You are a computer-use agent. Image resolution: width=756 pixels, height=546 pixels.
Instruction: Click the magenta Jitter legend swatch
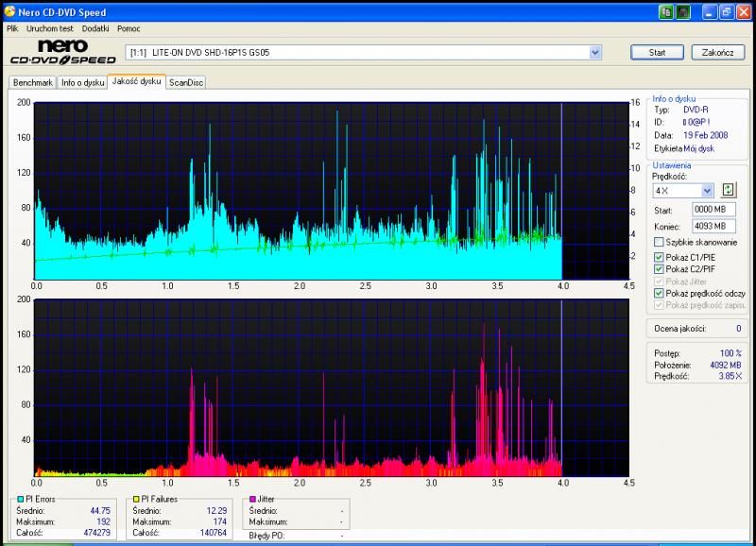[x=252, y=500]
